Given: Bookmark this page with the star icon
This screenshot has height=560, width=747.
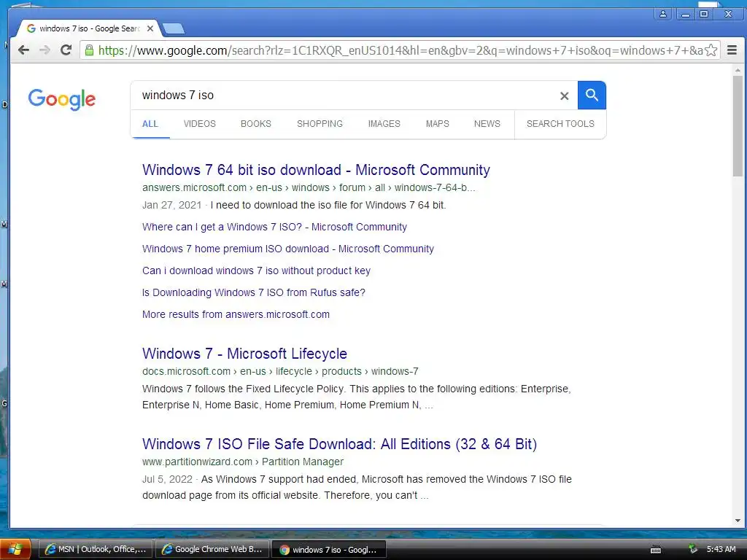Looking at the screenshot, I should coord(711,50).
